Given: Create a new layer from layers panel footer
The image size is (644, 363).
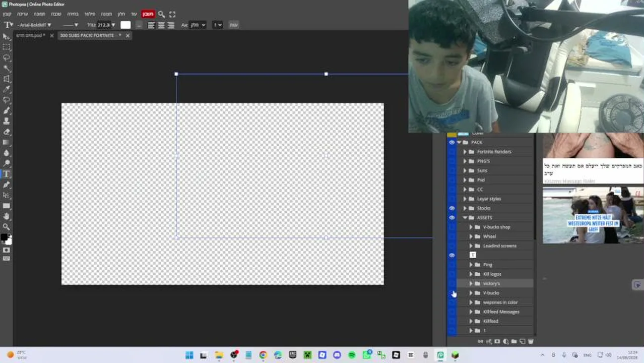Looking at the screenshot, I should [x=522, y=341].
